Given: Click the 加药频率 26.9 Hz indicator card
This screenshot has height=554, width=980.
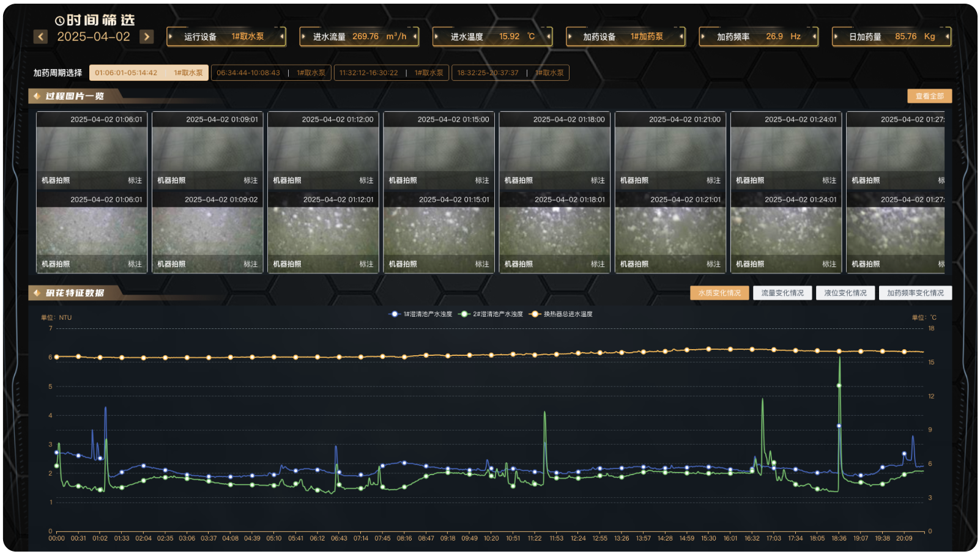Looking at the screenshot, I should pos(759,37).
